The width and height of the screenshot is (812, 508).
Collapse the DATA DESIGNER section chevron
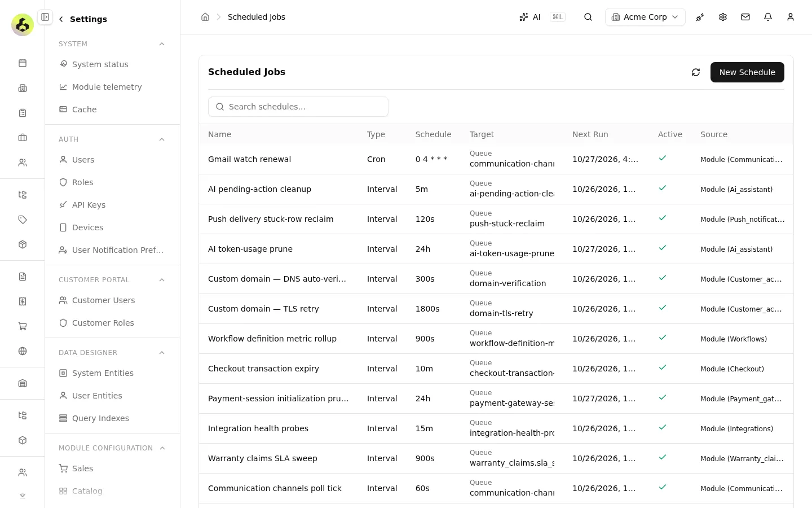click(x=162, y=353)
